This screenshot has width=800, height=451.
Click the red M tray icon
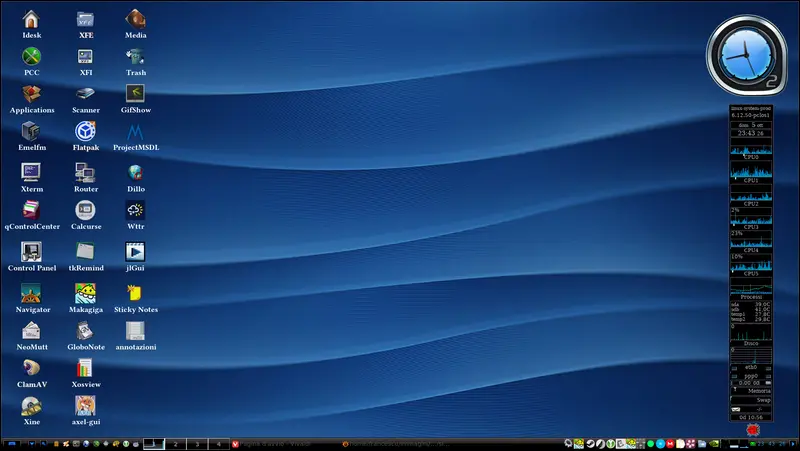click(670, 444)
